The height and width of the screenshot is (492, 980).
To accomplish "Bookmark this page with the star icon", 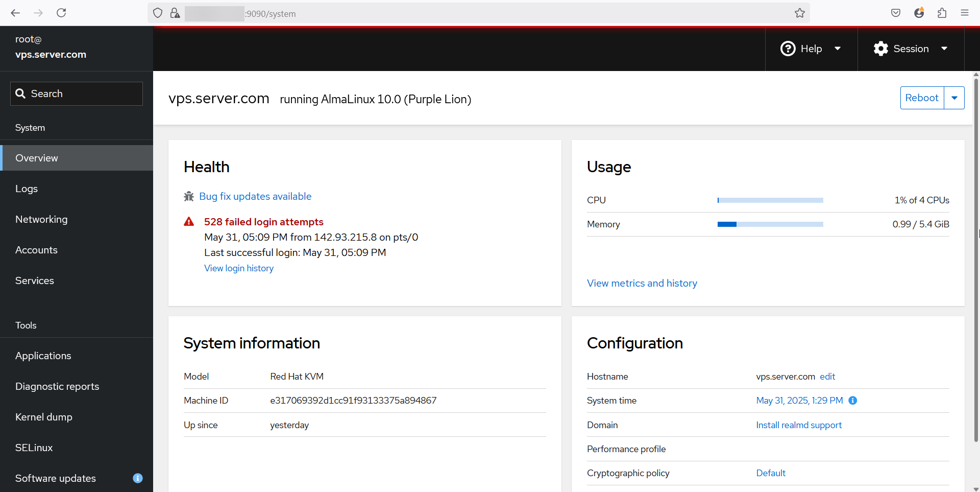I will (800, 13).
